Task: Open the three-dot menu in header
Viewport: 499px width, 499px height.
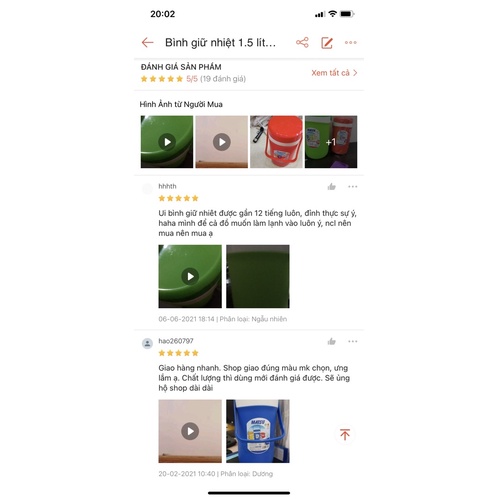Action: tap(351, 43)
